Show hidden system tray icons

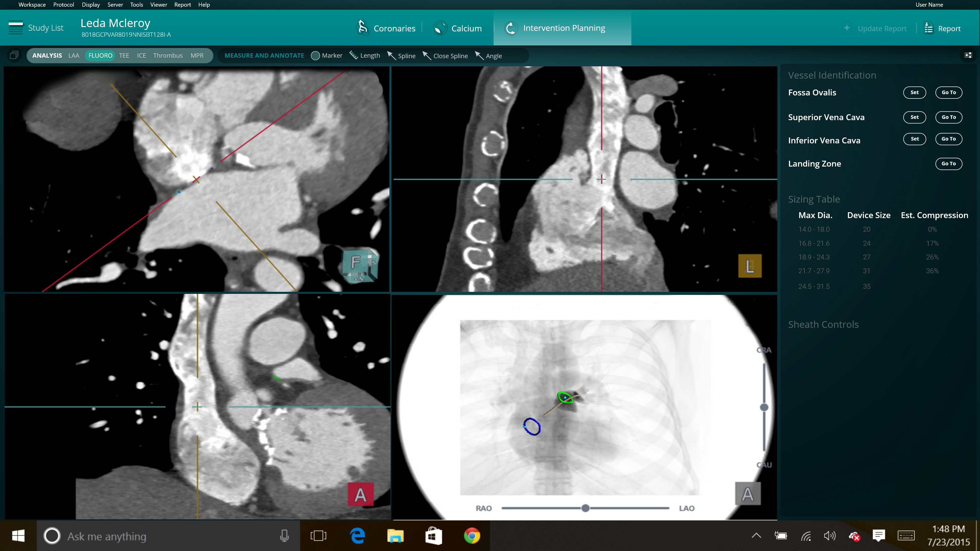coord(756,536)
